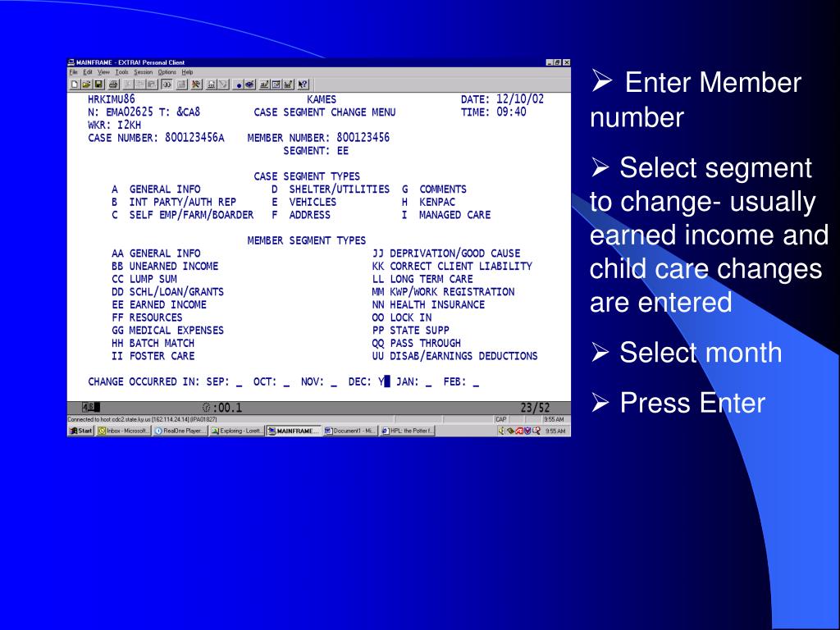Click the CASE NUMBER value 800123456A

pyautogui.click(x=194, y=138)
